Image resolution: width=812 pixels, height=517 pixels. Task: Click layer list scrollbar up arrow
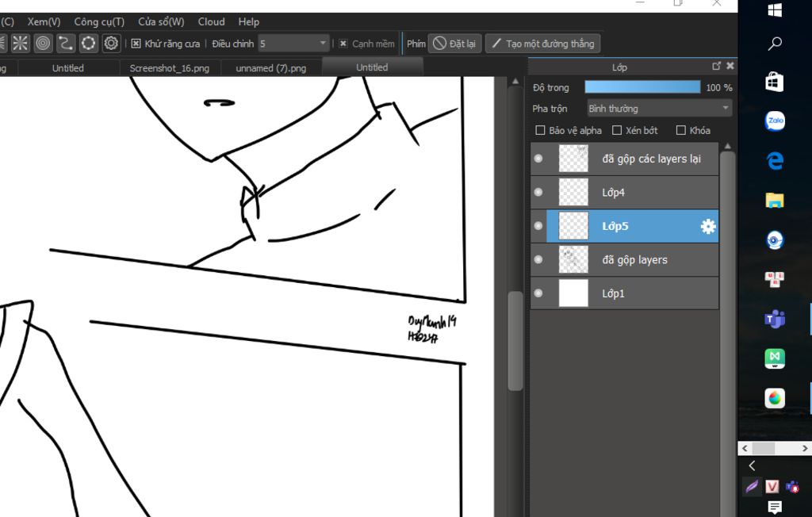(x=728, y=146)
